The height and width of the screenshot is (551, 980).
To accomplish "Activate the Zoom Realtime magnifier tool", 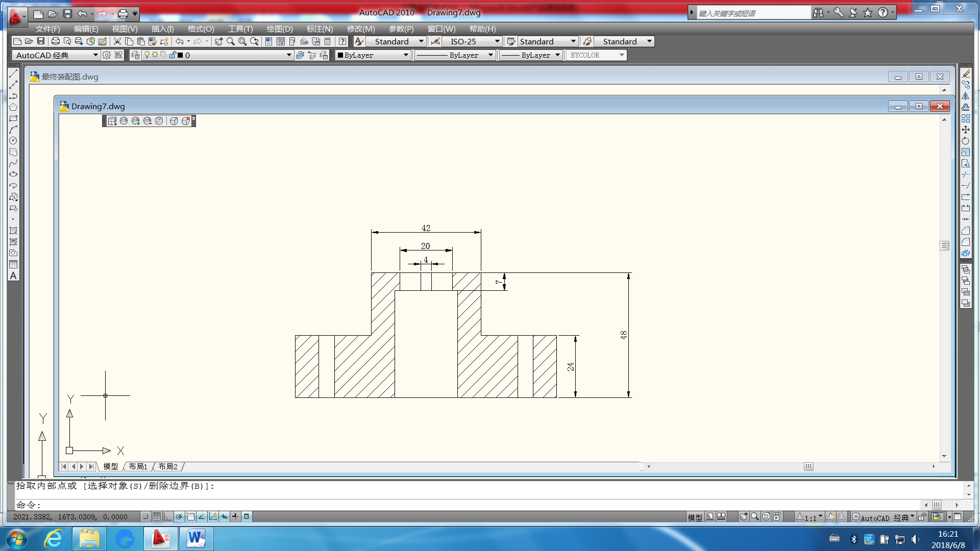I will coord(231,41).
